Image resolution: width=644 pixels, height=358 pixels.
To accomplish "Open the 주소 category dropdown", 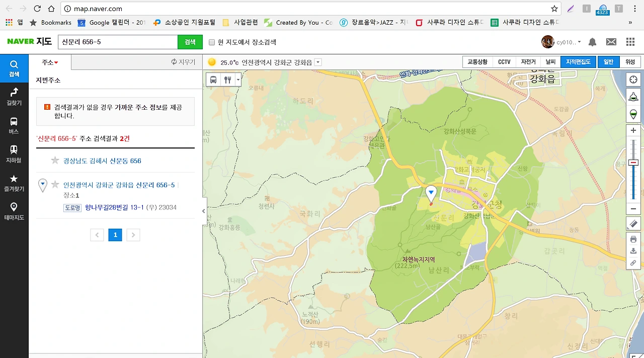I will (x=47, y=62).
